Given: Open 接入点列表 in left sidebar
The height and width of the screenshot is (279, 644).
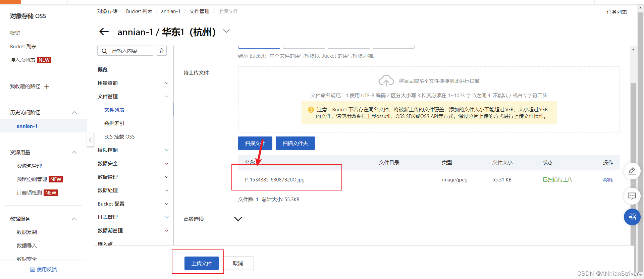Looking at the screenshot, I should [x=22, y=60].
